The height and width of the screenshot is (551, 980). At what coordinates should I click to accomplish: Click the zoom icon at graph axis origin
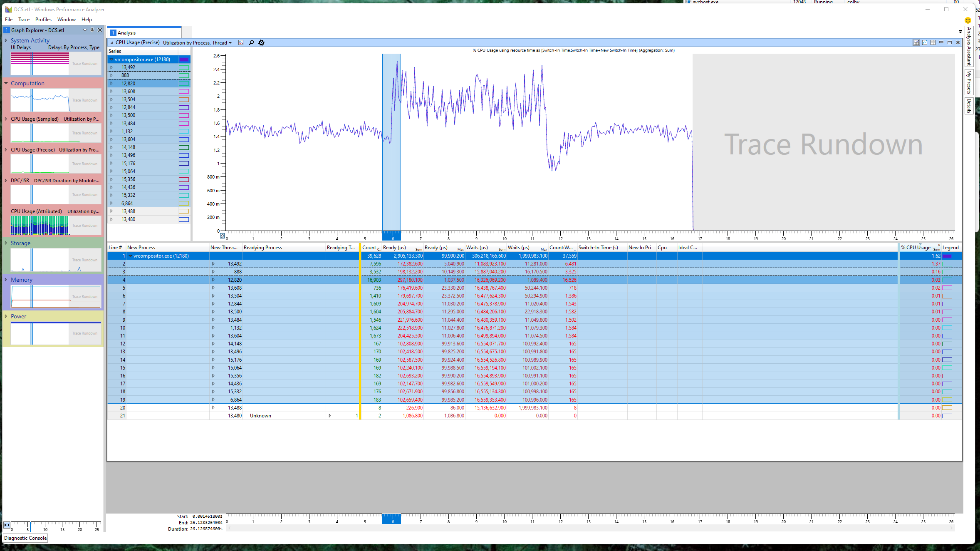(x=222, y=236)
